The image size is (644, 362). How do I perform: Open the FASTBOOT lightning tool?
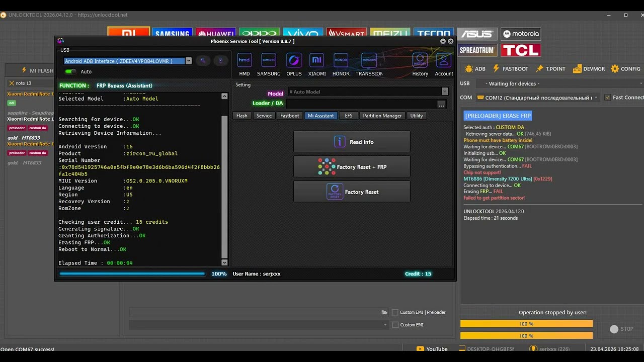pos(510,69)
